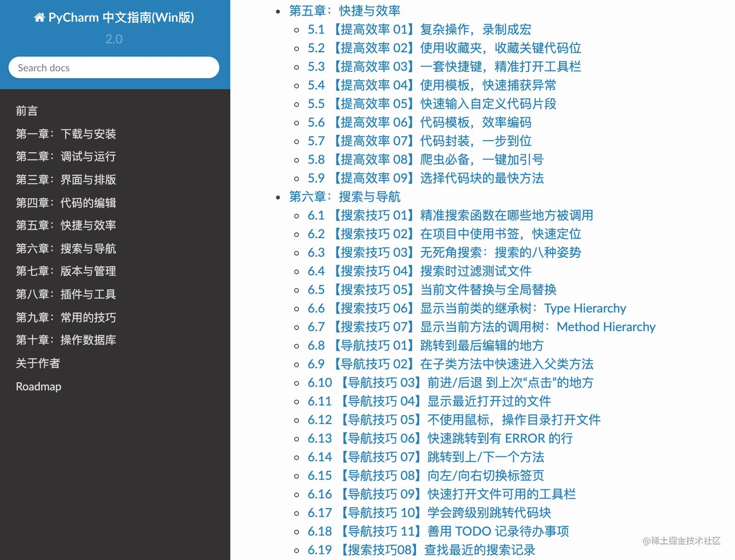
Task: Open 5.2 使用收藏夹，收藏关键代码位
Action: point(444,48)
